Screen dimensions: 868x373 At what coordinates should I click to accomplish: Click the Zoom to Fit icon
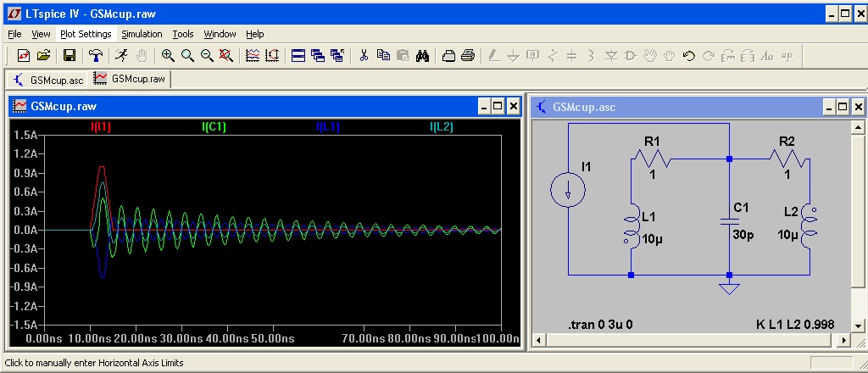[225, 56]
